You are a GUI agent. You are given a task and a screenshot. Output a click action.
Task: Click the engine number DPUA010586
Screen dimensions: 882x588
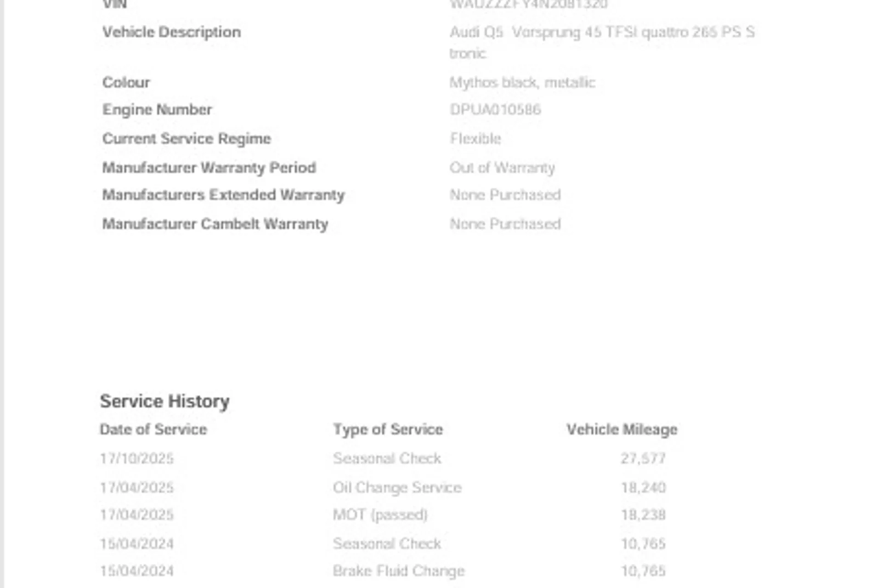(x=495, y=110)
